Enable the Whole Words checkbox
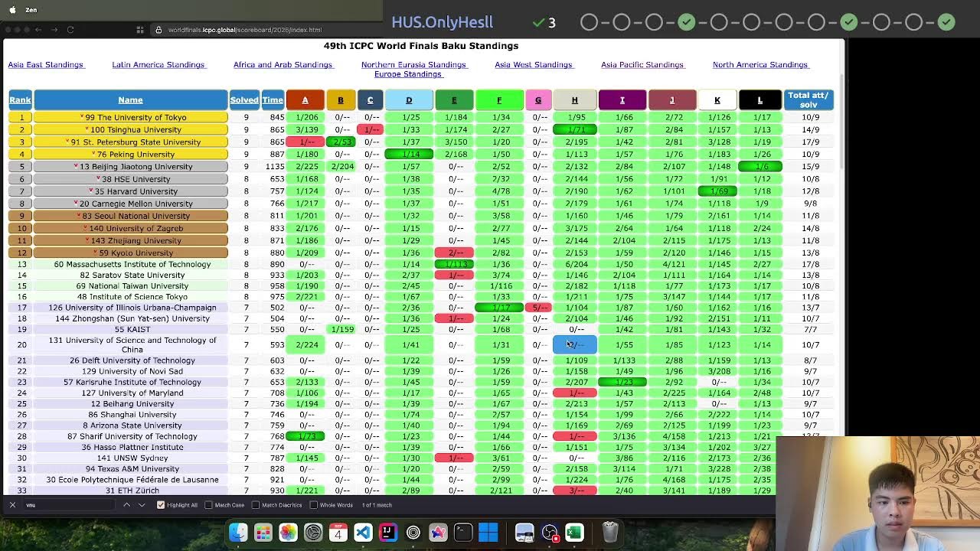The height and width of the screenshot is (551, 980). click(x=313, y=505)
